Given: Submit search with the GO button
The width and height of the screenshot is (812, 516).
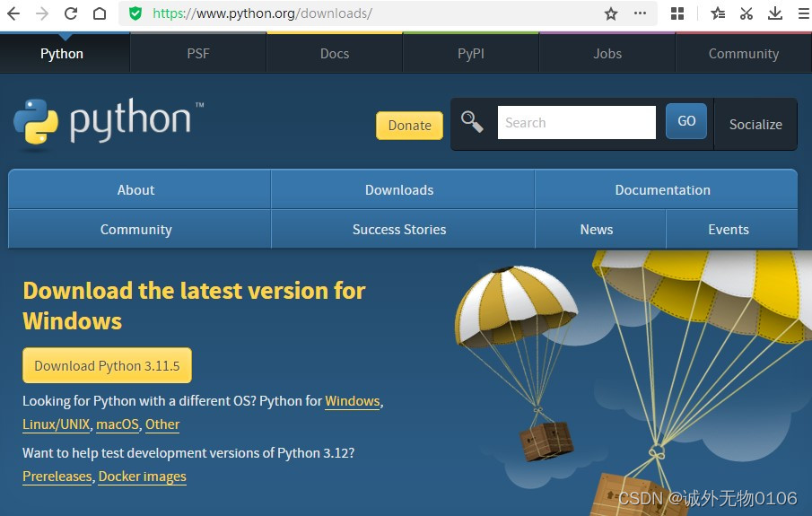Looking at the screenshot, I should point(686,121).
